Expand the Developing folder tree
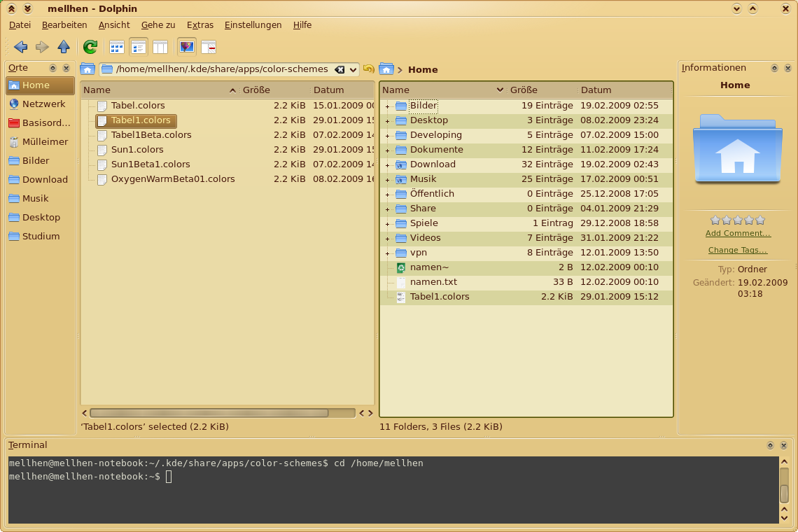 (387, 136)
